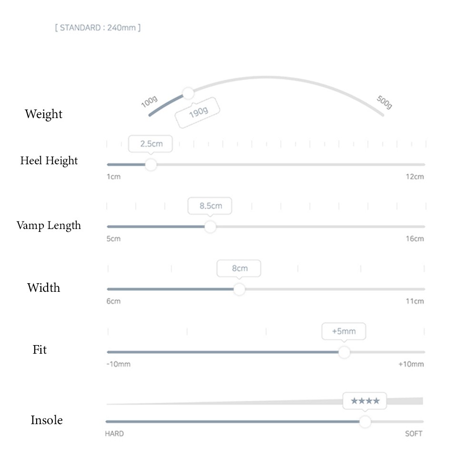476x476 pixels.
Task: Click the 12cm end of Heel Height track
Action: point(423,165)
